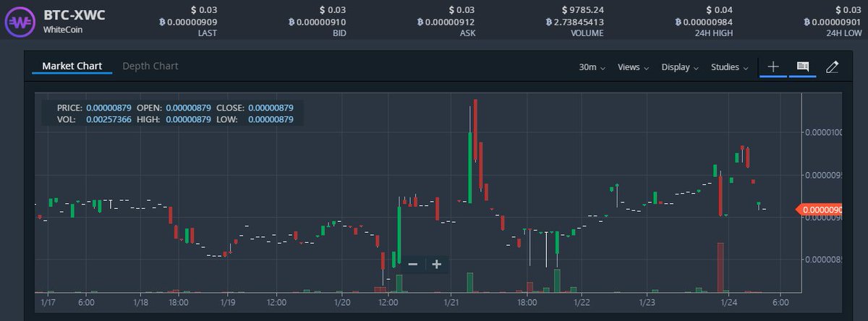Viewport: 868px width, 321px height.
Task: Switch to the Depth Chart tab
Action: (x=150, y=66)
